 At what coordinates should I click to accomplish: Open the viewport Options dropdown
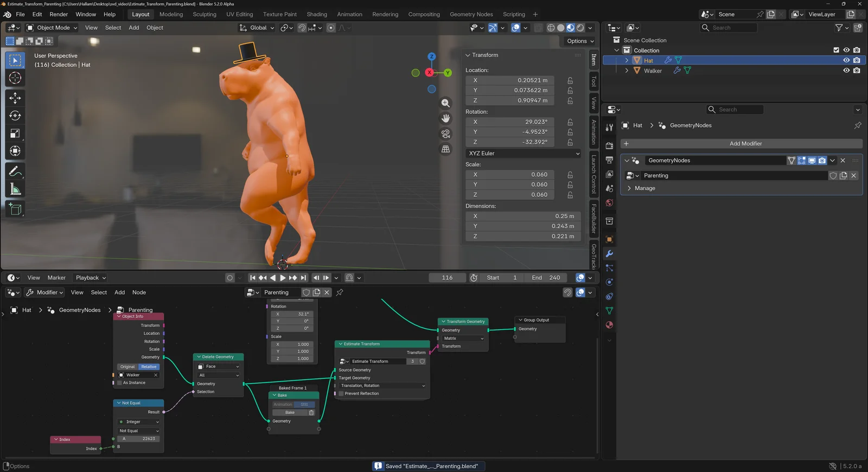[x=580, y=41]
